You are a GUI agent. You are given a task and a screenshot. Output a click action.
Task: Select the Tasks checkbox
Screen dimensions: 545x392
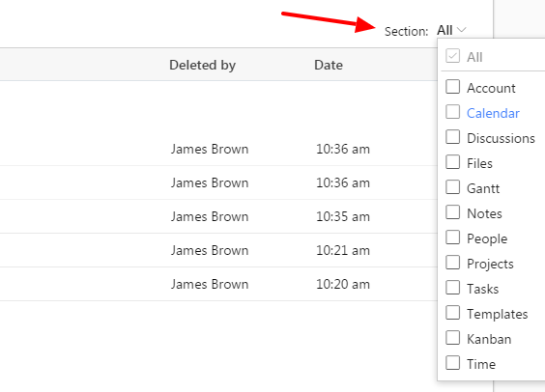452,288
